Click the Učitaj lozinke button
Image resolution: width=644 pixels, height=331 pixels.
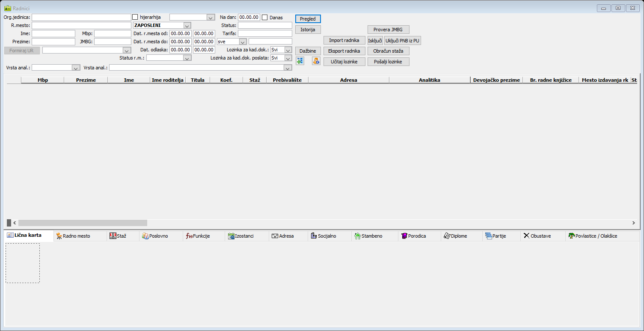344,62
